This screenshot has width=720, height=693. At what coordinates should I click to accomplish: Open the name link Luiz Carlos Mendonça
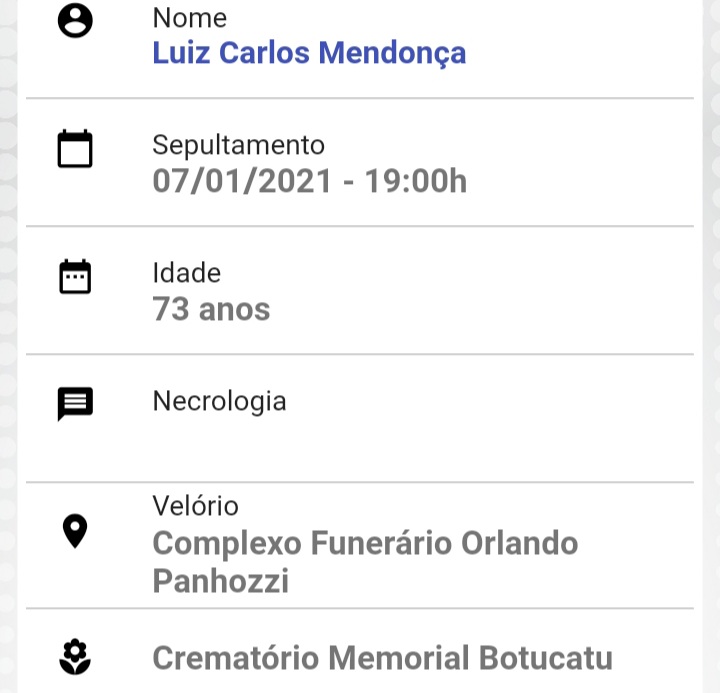point(309,53)
